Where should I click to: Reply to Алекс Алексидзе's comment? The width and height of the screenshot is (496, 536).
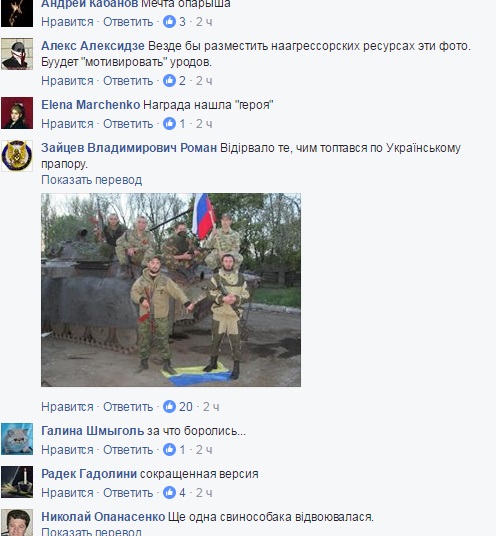(x=128, y=81)
